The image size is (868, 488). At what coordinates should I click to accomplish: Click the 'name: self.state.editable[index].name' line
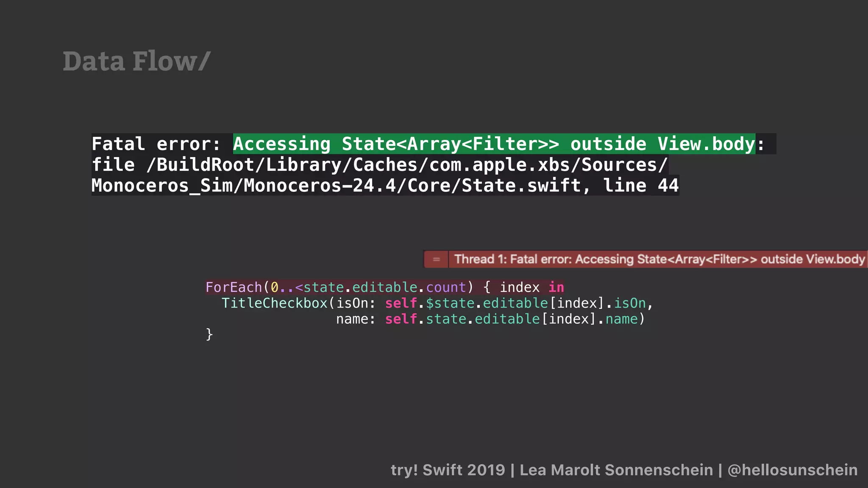coord(490,319)
